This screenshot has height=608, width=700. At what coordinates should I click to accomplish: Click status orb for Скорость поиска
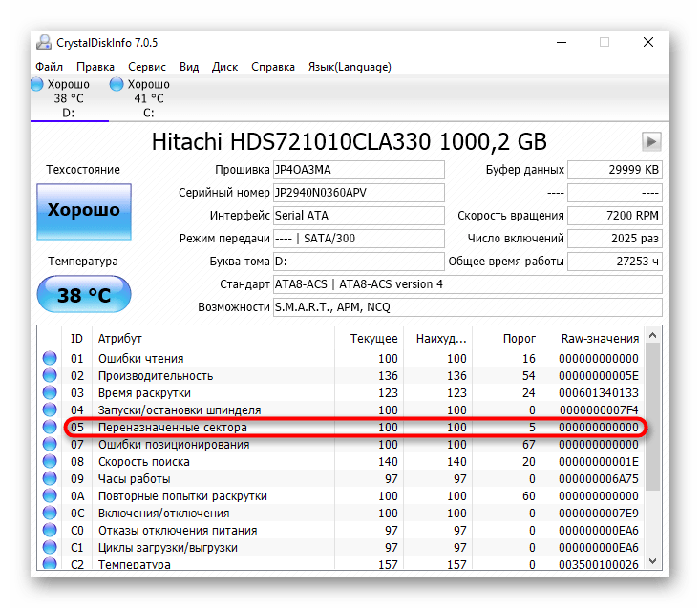(x=50, y=461)
